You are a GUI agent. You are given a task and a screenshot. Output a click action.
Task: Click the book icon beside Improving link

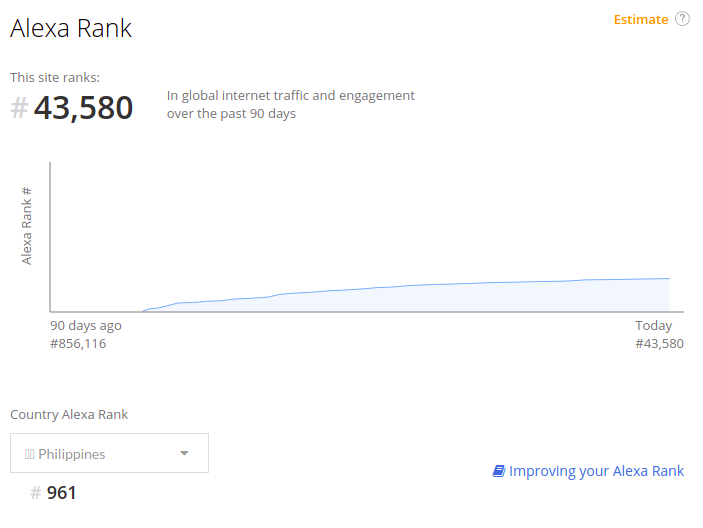point(499,471)
